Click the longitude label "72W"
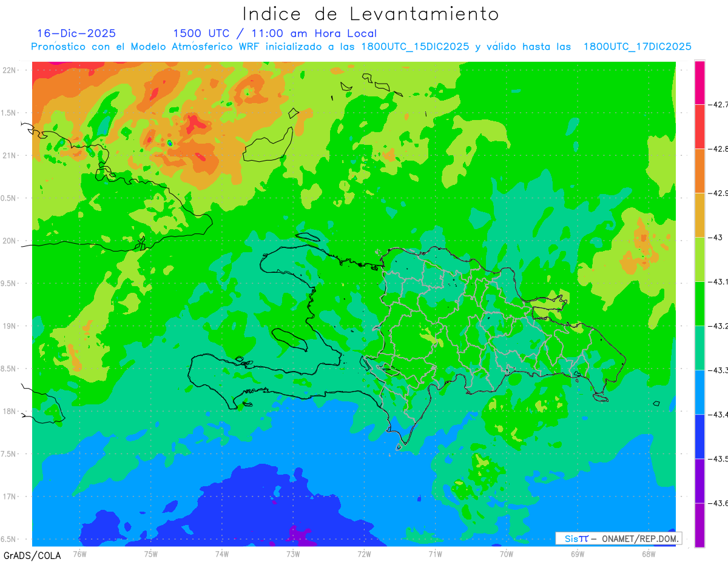The height and width of the screenshot is (562, 728). pos(364,554)
